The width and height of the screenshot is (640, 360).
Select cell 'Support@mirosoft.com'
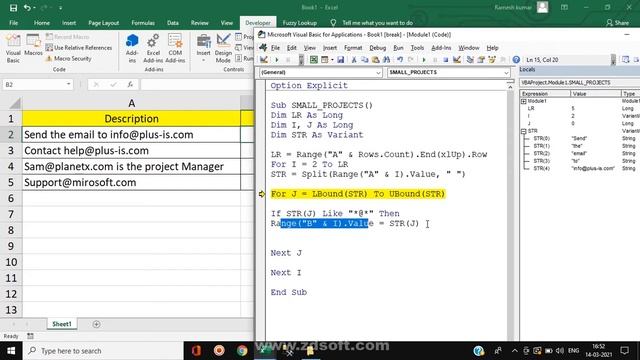coord(131,182)
